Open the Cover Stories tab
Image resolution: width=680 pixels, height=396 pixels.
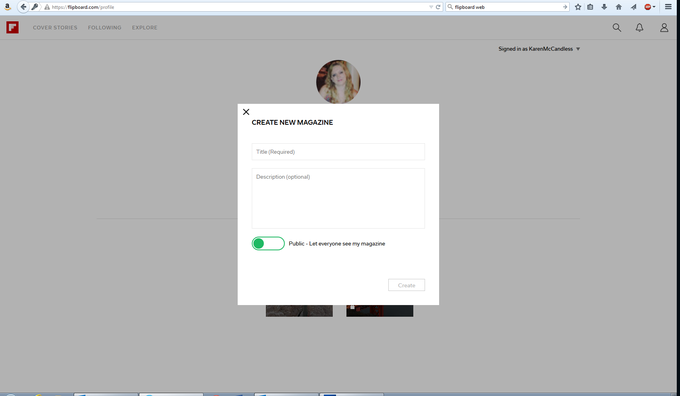click(x=55, y=27)
